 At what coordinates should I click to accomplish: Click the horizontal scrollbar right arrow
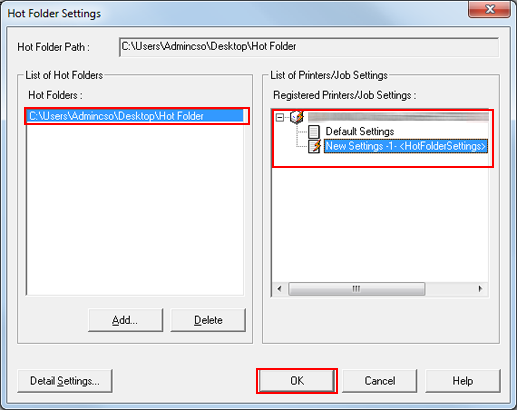pyautogui.click(x=480, y=289)
